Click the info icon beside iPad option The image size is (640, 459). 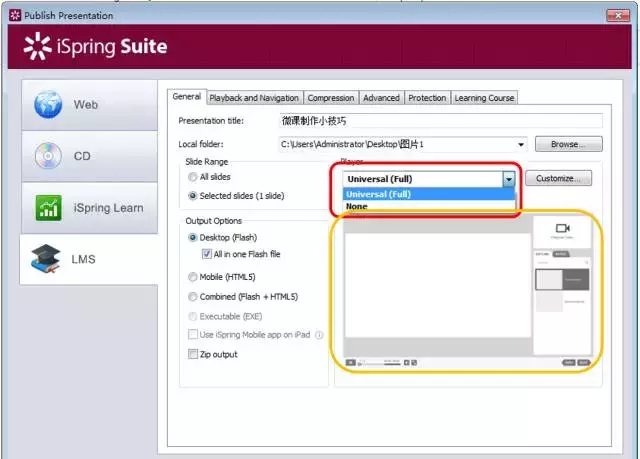click(x=319, y=335)
